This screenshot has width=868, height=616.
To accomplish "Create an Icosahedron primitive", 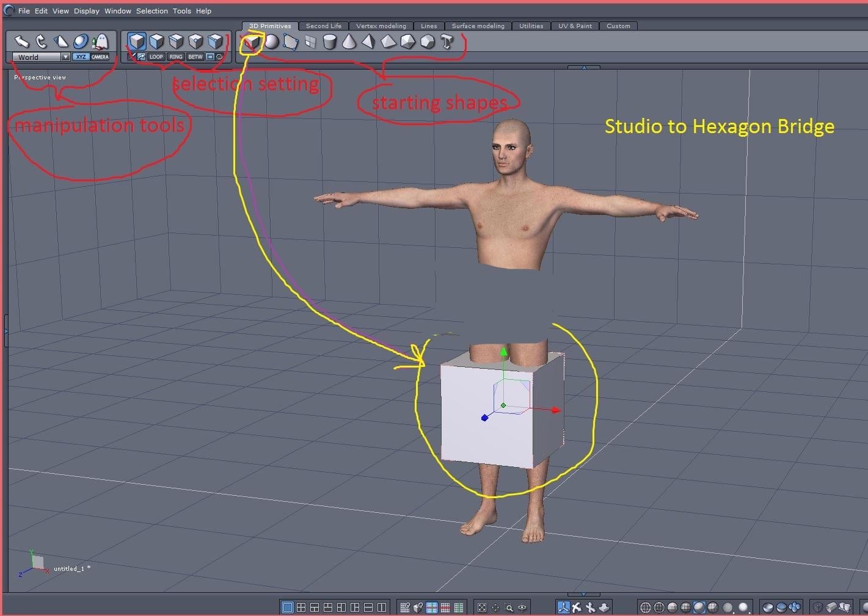I will pos(407,42).
